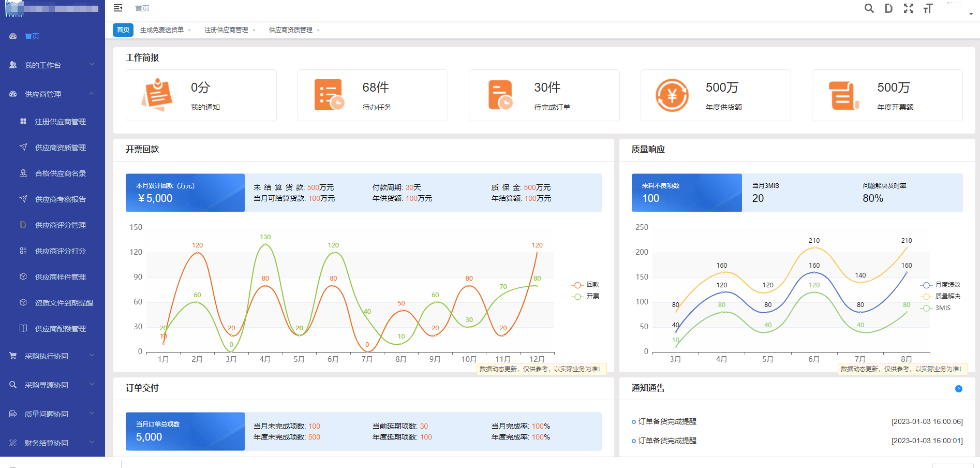This screenshot has width=980, height=468.
Task: Click the 年度开票额 invoice scroll icon
Action: tap(843, 95)
